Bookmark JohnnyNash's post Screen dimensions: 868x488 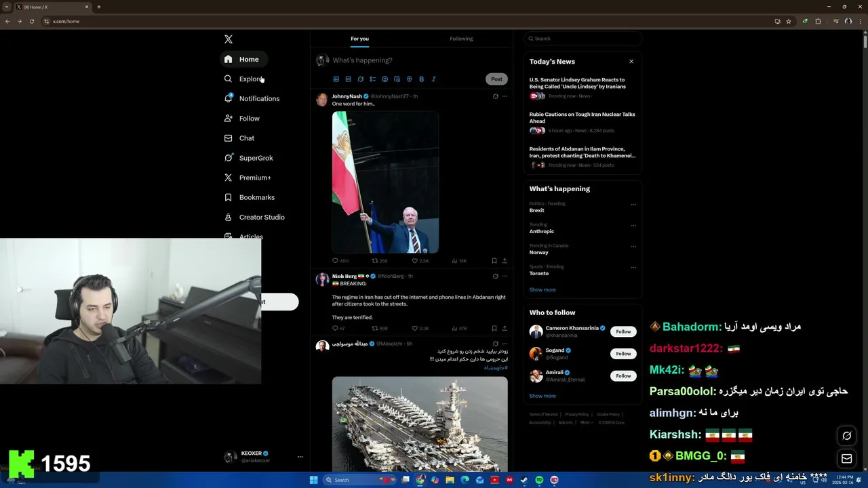(x=494, y=261)
